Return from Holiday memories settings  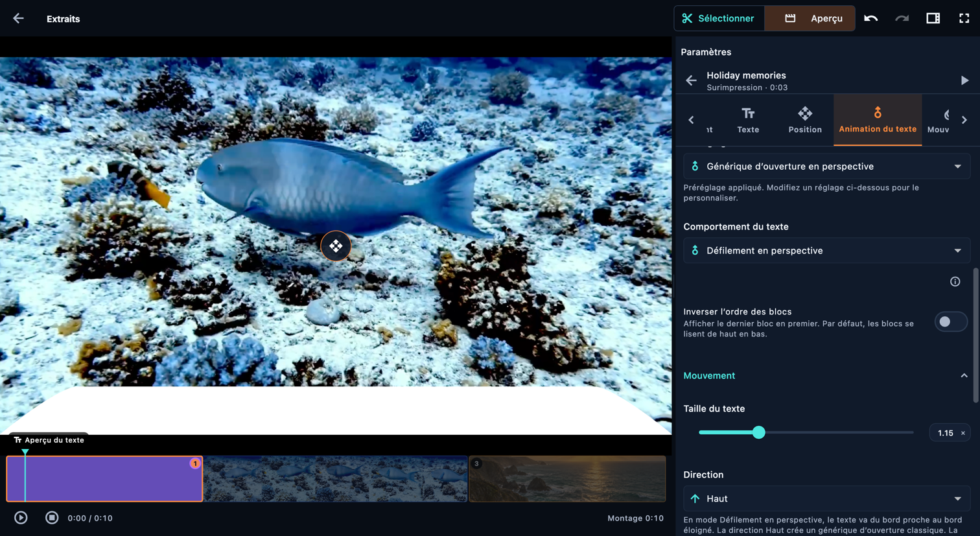click(x=691, y=80)
